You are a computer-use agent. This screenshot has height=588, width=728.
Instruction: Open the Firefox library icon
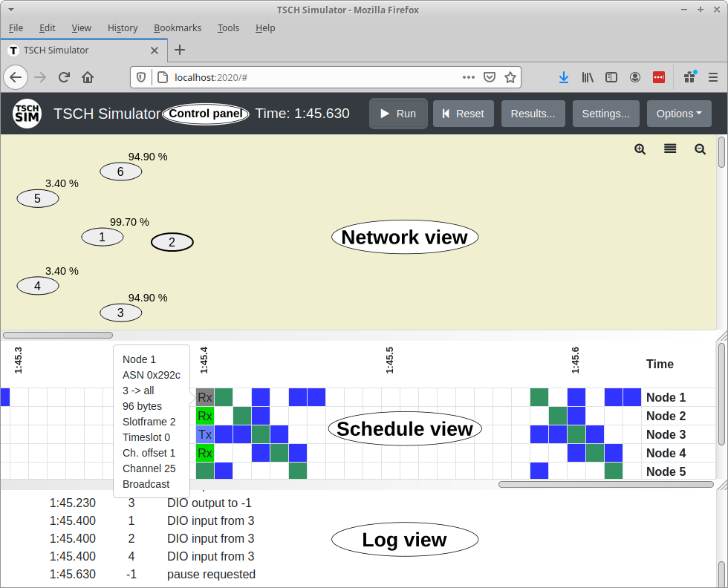click(588, 77)
